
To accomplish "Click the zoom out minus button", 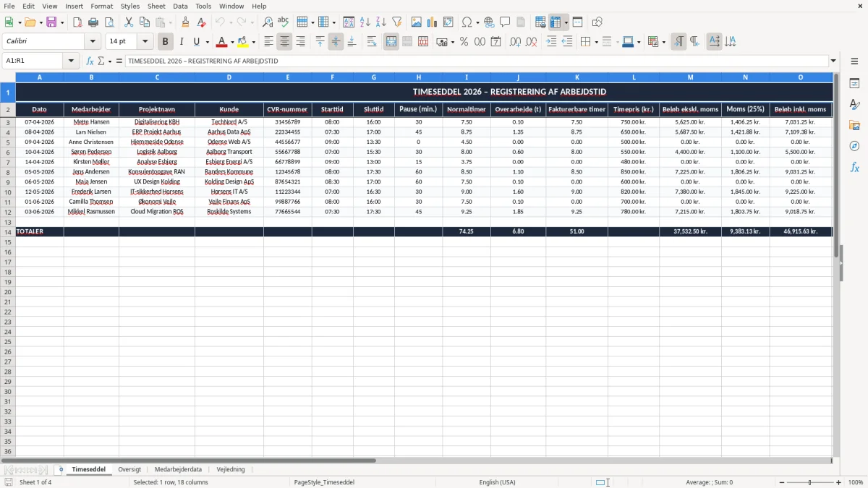I will click(x=782, y=482).
